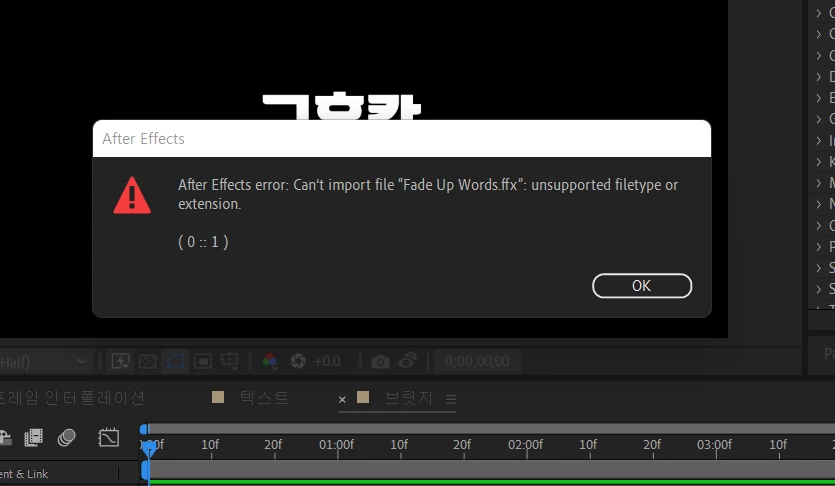The height and width of the screenshot is (486, 835).
Task: Toggle mask and shape path visibility
Action: [175, 361]
